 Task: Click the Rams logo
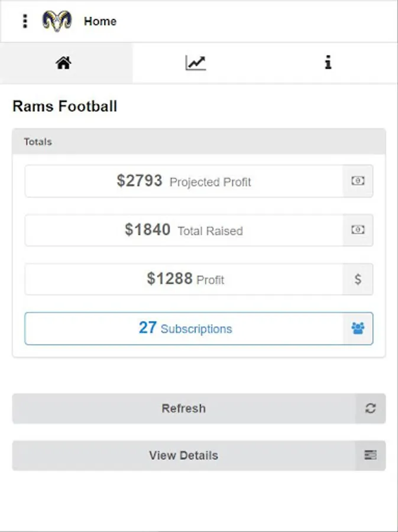coord(57,21)
